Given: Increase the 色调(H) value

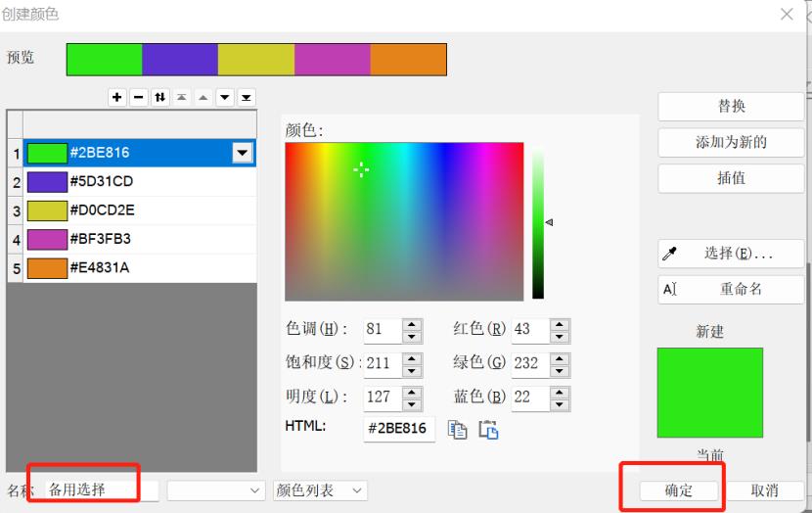Looking at the screenshot, I should pyautogui.click(x=412, y=324).
